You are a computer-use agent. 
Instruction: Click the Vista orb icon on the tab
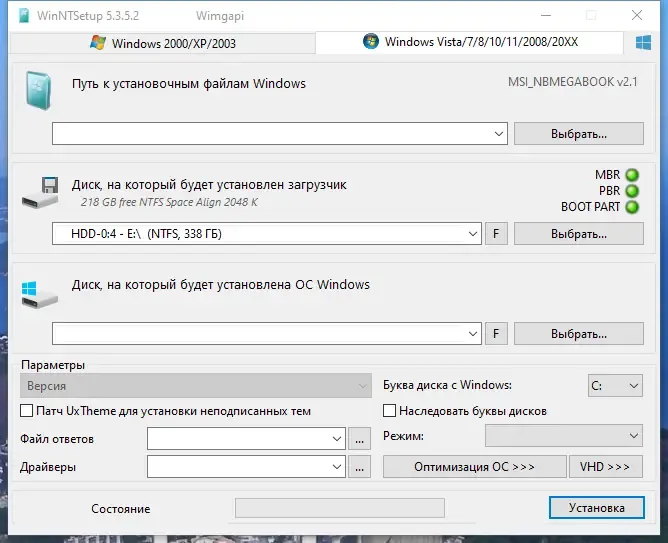[x=371, y=41]
